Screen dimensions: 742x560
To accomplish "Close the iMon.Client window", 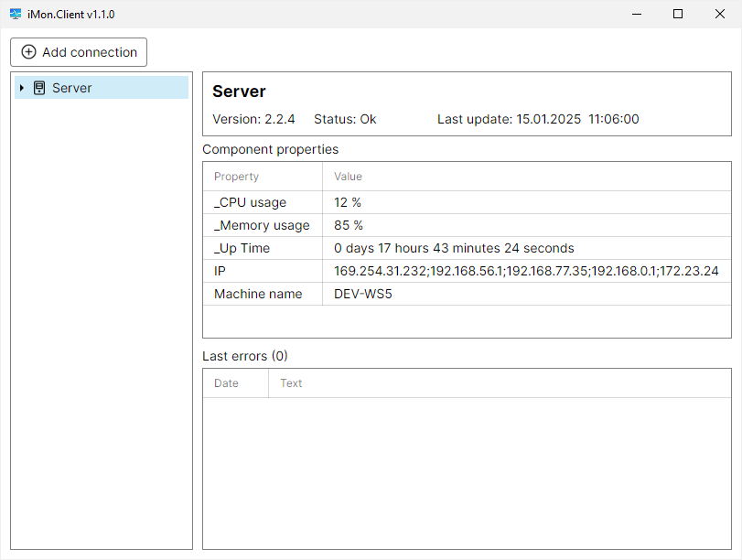I will tap(720, 14).
